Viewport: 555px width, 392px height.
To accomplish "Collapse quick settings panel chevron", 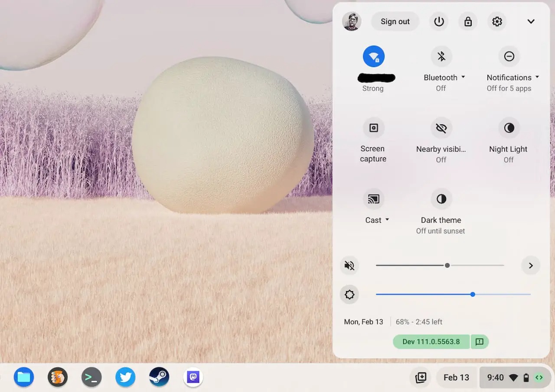I will [531, 21].
